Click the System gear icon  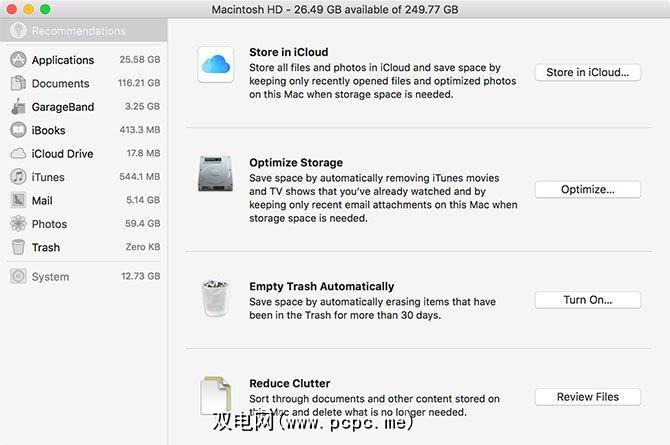click(x=18, y=277)
